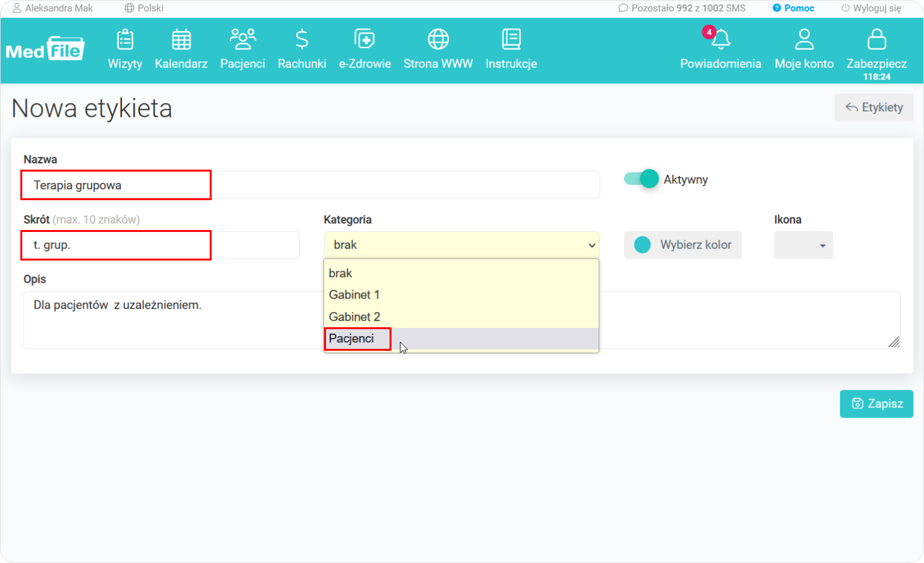Viewport: 924px width, 563px height.
Task: Open the Instrukcje book icon
Action: tap(511, 39)
